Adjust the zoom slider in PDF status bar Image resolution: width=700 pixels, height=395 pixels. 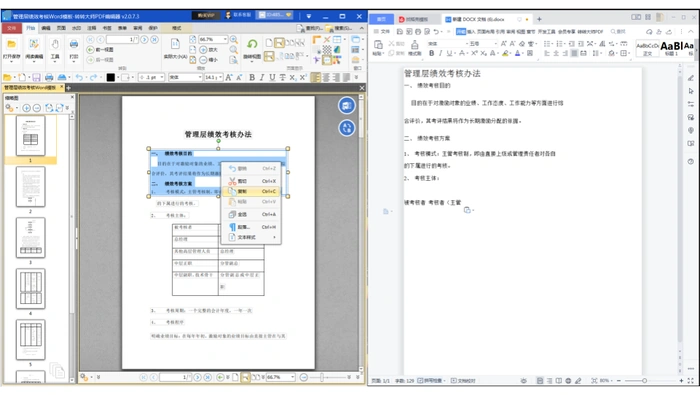point(321,378)
